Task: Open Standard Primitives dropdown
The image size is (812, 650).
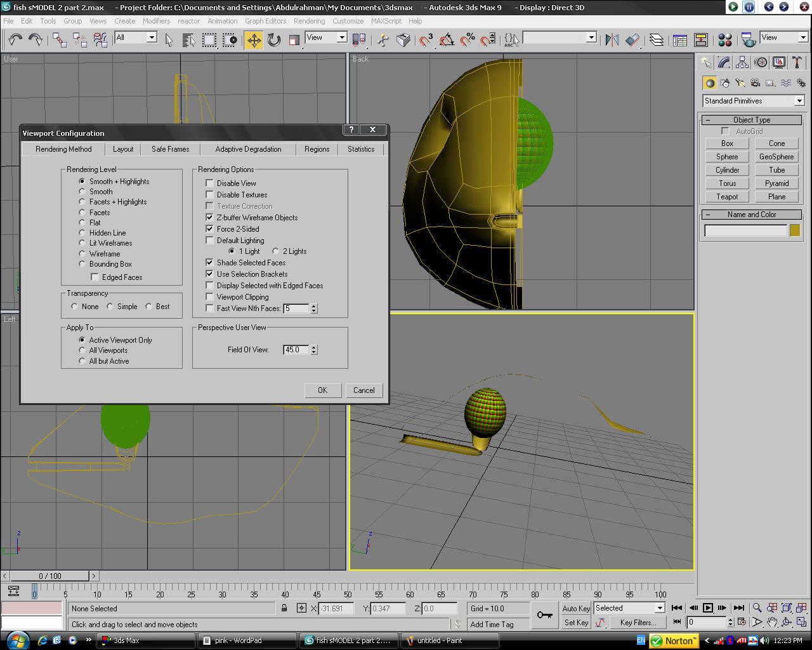Action: pyautogui.click(x=754, y=101)
